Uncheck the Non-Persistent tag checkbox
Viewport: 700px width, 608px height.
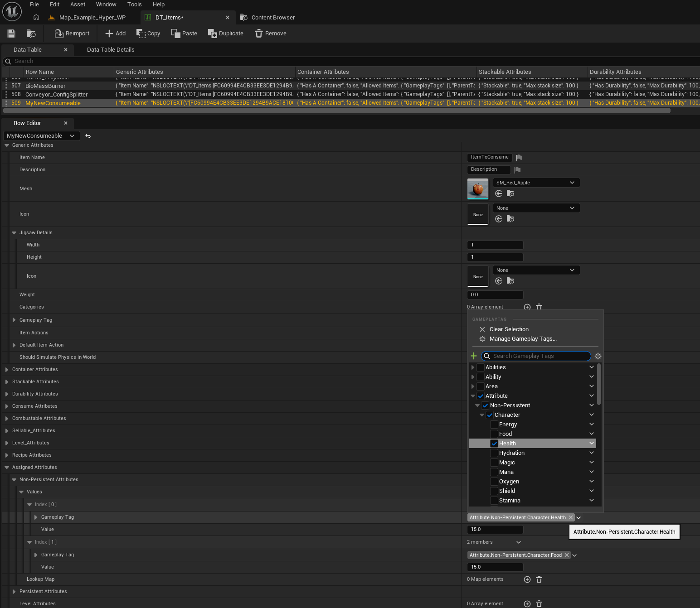click(485, 405)
